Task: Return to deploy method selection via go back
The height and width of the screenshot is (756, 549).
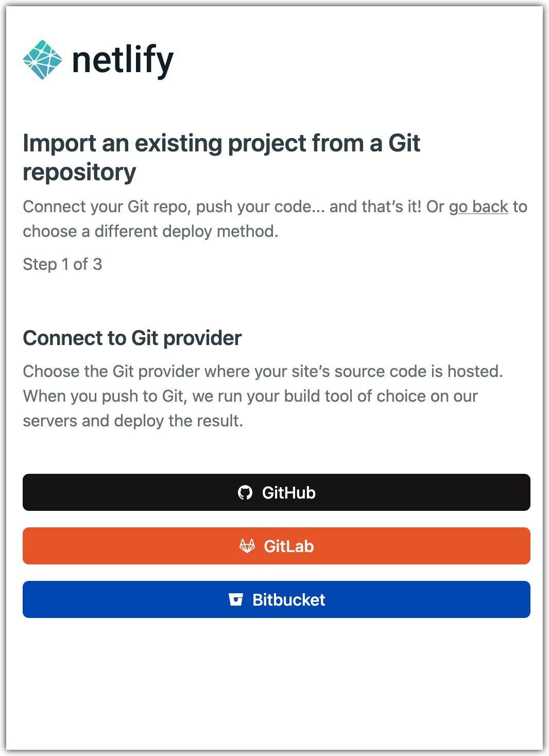Action: pos(478,207)
